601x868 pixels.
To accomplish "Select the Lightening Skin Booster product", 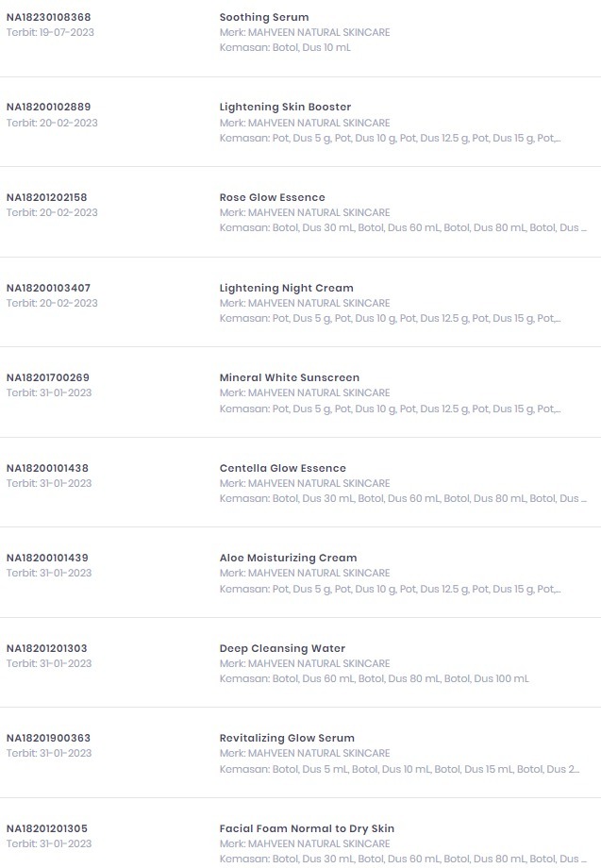I will tap(285, 107).
